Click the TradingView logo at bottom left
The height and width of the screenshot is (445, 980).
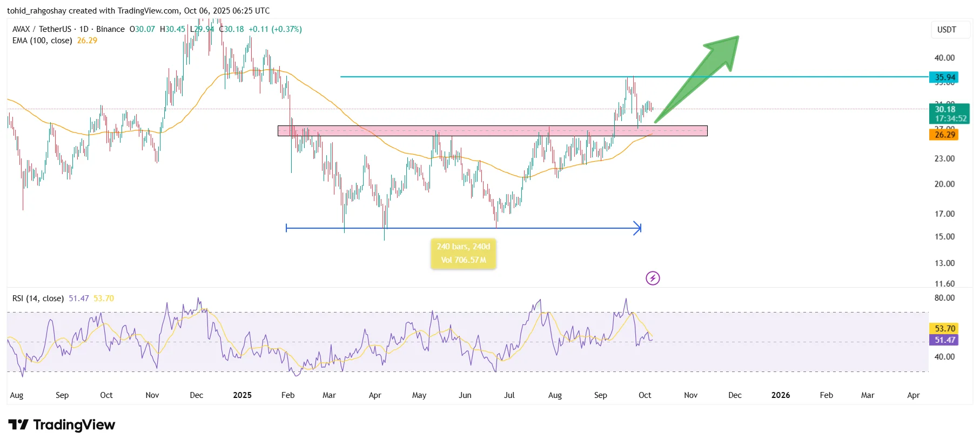coord(62,425)
